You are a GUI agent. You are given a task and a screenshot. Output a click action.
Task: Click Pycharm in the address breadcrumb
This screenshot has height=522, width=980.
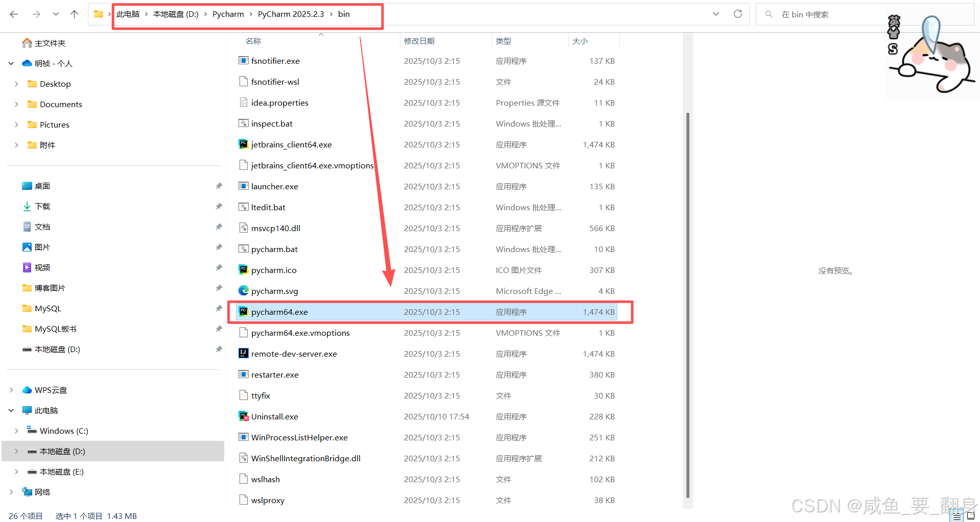click(x=228, y=14)
